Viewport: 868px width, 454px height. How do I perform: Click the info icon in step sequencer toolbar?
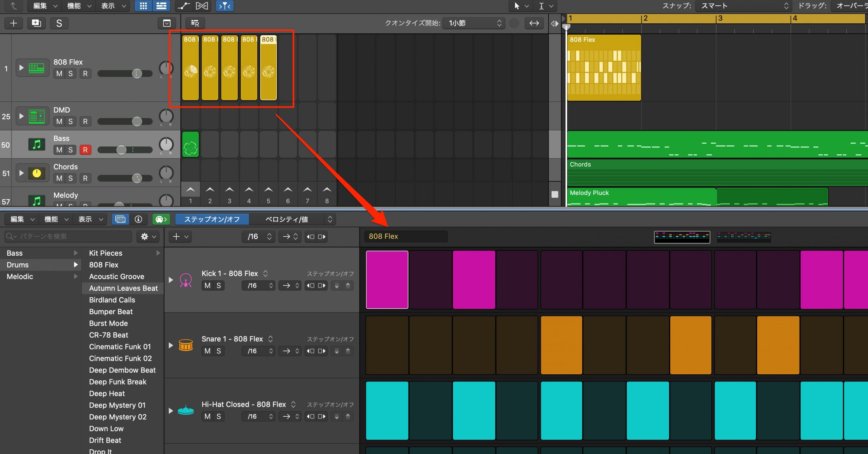[138, 219]
